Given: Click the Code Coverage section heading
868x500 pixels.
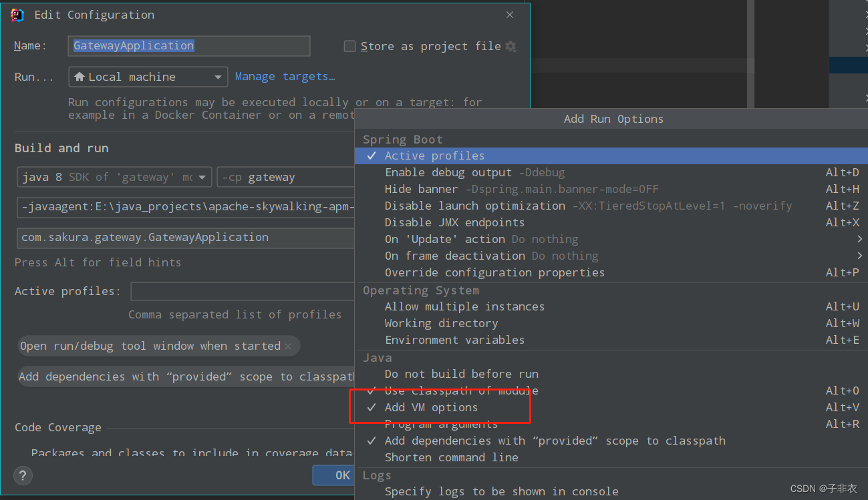Looking at the screenshot, I should 58,427.
